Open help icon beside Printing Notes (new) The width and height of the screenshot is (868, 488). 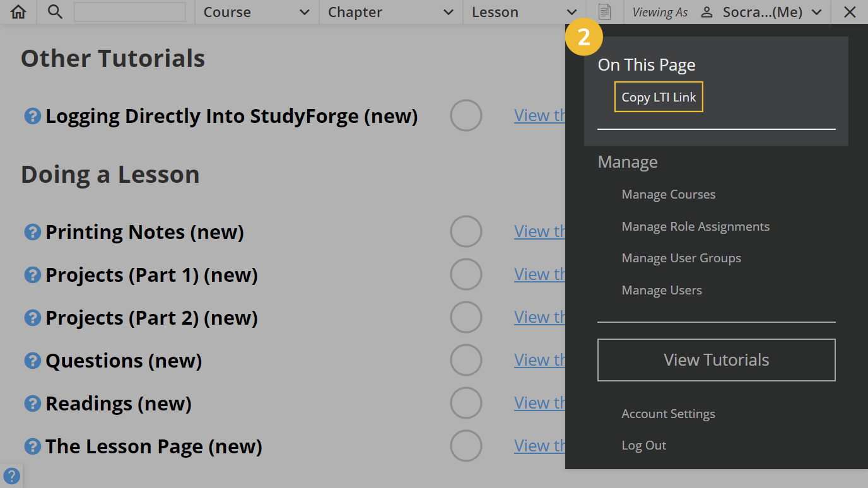coord(32,232)
